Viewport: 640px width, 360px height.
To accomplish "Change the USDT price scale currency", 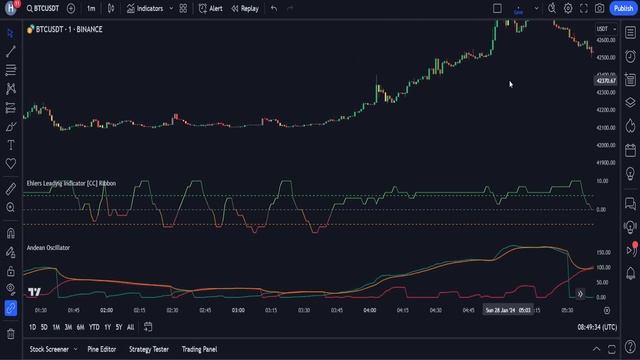I will 606,29.
